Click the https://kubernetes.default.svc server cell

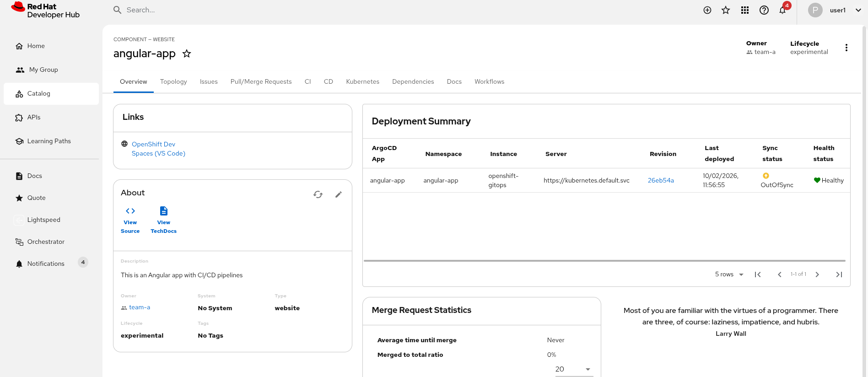(587, 180)
